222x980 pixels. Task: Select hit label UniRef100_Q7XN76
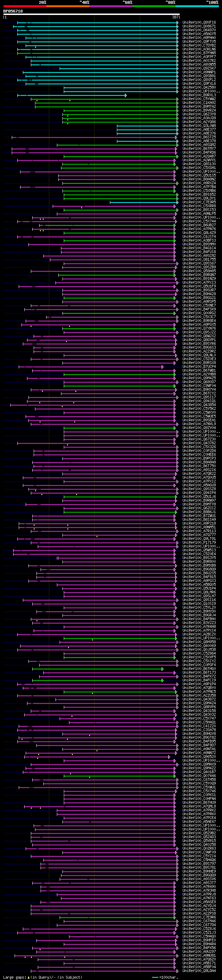(199, 328)
